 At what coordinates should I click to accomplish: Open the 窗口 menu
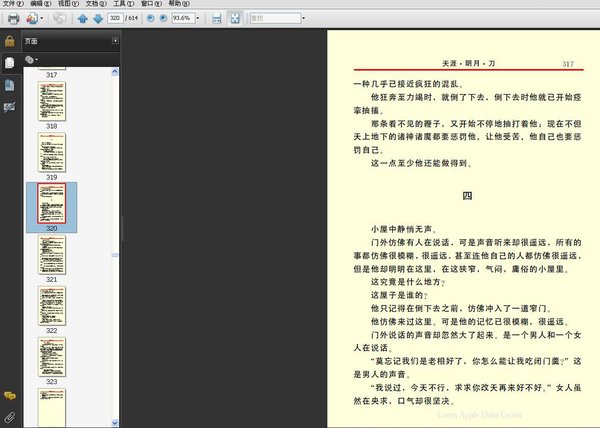coord(151,3)
